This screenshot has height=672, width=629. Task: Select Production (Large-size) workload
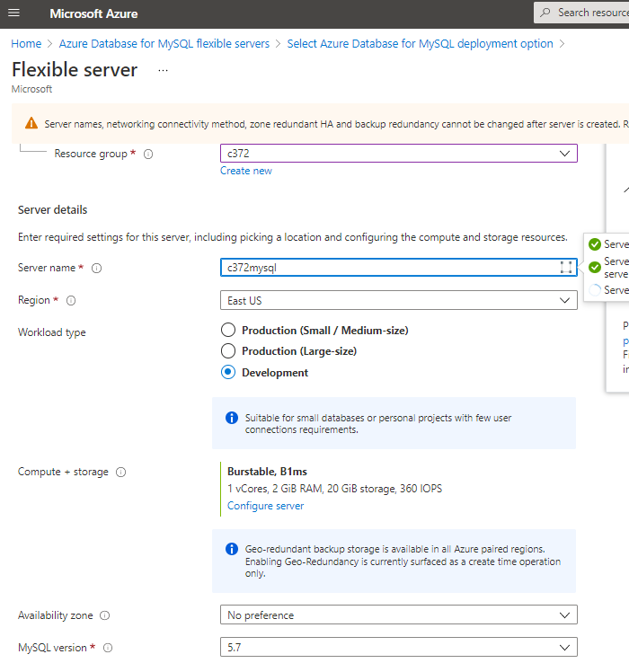tap(228, 351)
